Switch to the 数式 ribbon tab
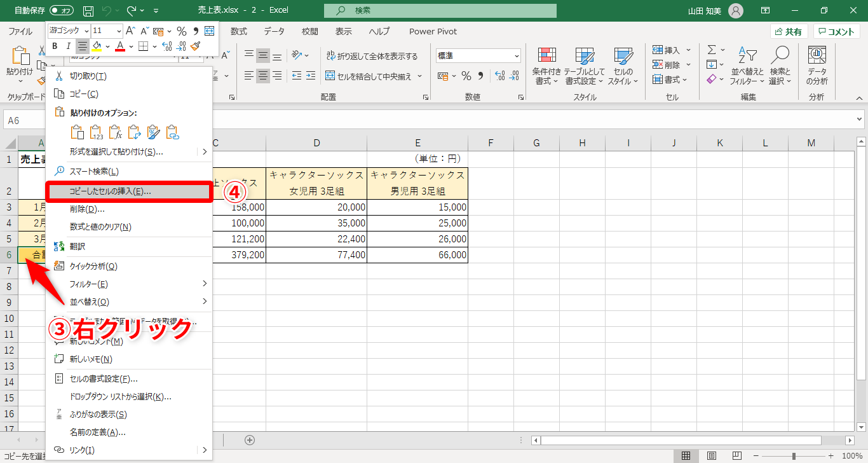The width and height of the screenshot is (868, 463). [x=239, y=31]
